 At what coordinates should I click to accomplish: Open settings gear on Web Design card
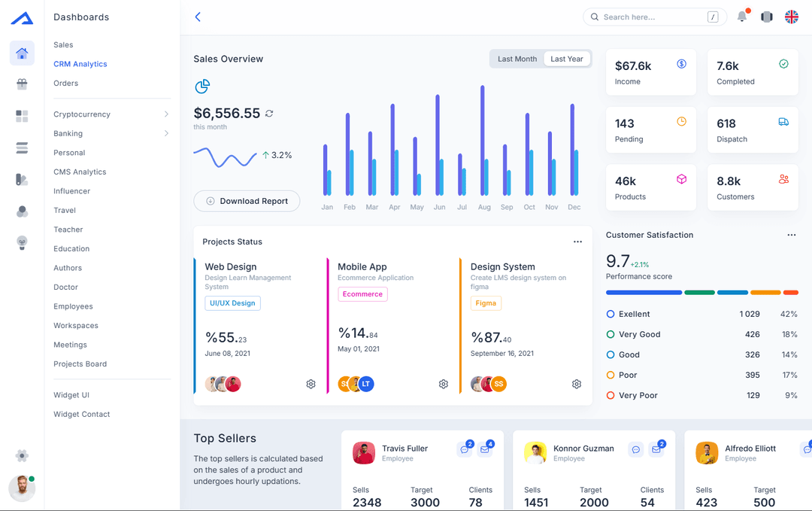click(x=311, y=384)
